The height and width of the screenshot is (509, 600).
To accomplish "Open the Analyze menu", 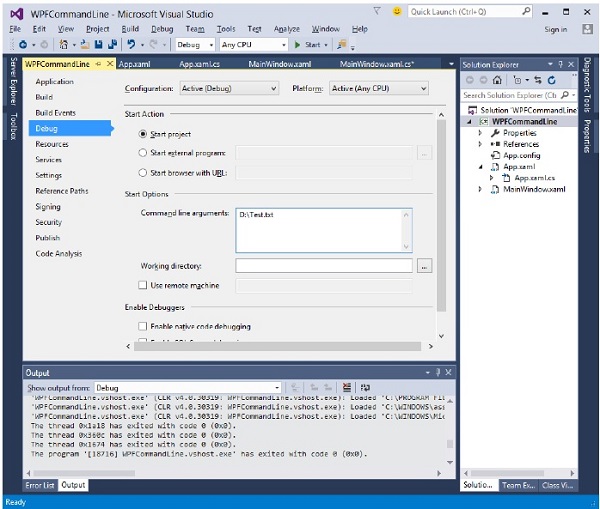I will point(288,29).
